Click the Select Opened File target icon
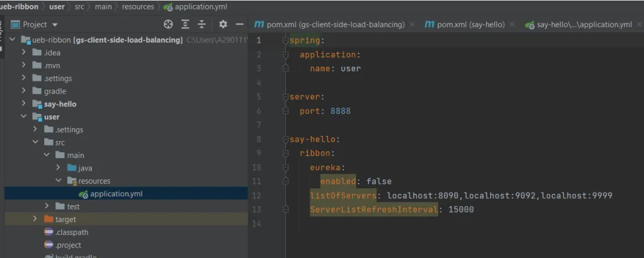Image resolution: width=644 pixels, height=258 pixels. 168,25
